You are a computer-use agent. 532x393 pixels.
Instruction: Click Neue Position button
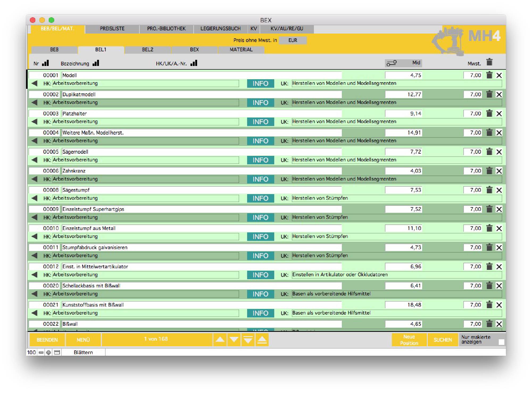point(409,340)
